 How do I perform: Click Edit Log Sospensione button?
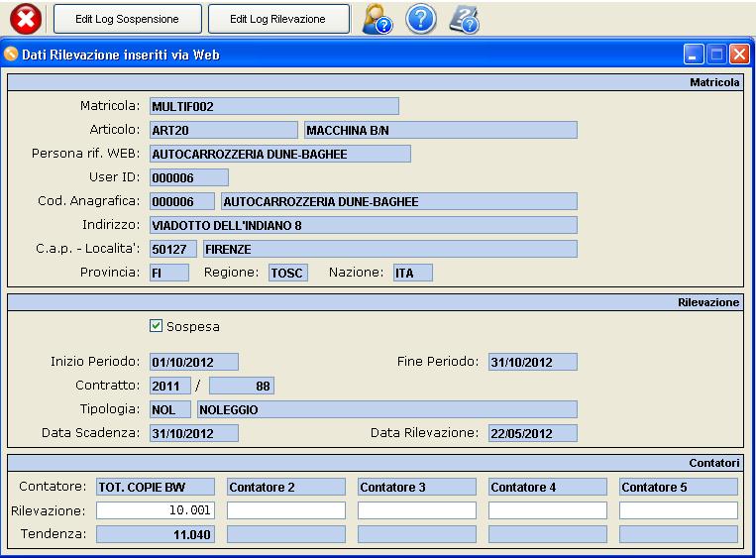(x=127, y=19)
